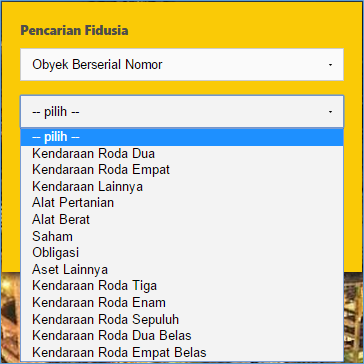Viewport: 364px width, 364px height.
Task: Click the Pencarian Fidusia heading
Action: [x=74, y=30]
